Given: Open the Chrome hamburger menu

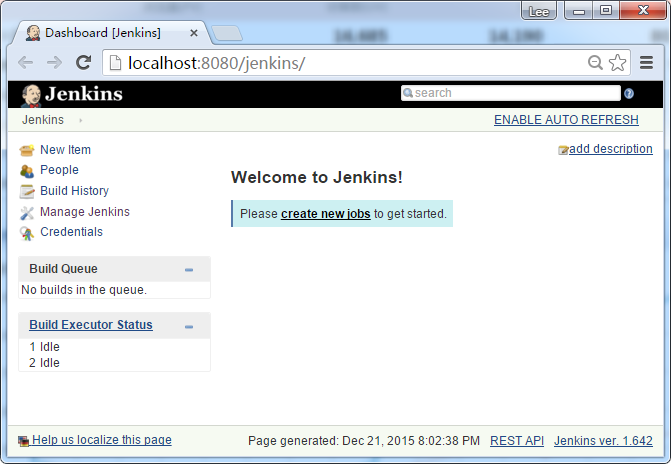Looking at the screenshot, I should pos(647,63).
